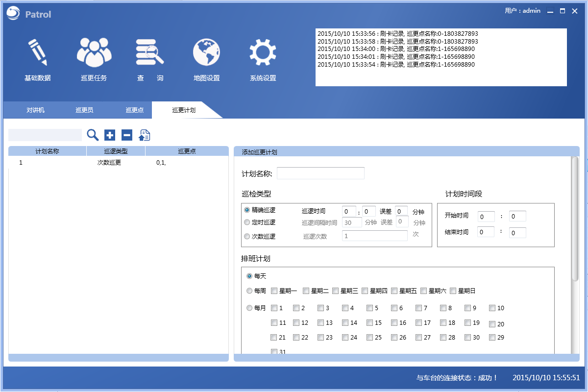Click the magnifier search icon
This screenshot has height=392, width=588.
tap(93, 135)
